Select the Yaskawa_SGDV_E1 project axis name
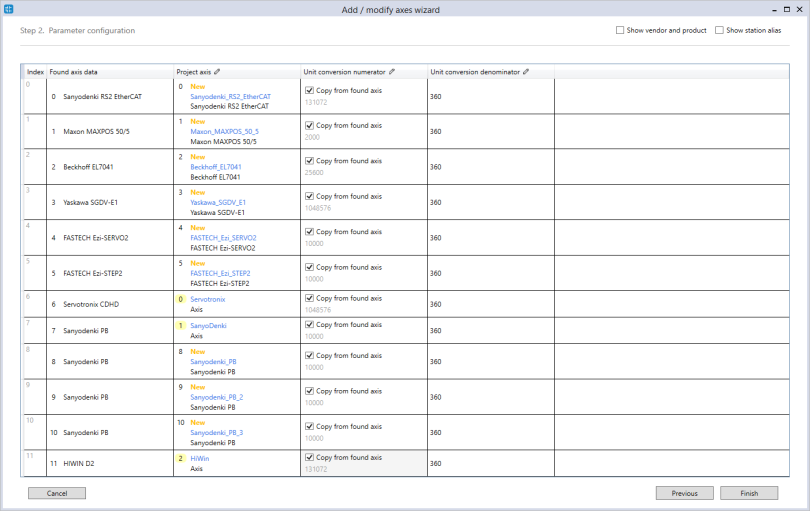810x511 pixels. (217, 202)
